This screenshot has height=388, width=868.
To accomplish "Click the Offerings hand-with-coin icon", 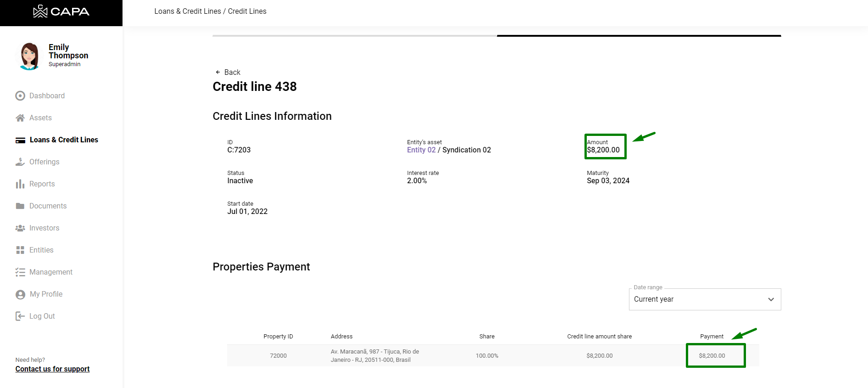I will (20, 162).
